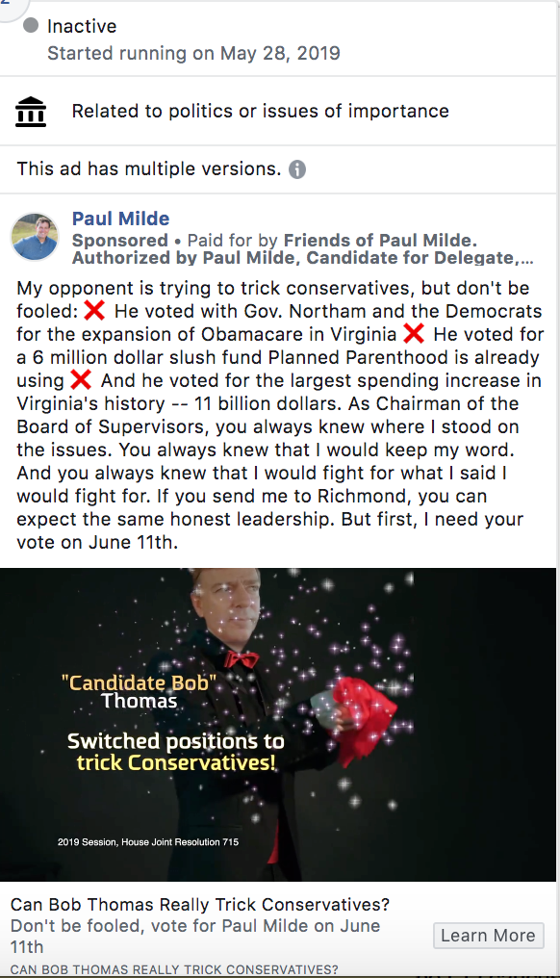Click headline "Can Bob Thomas Really Trick Conservatives?"
This screenshot has width=560, height=978.
pos(200,905)
